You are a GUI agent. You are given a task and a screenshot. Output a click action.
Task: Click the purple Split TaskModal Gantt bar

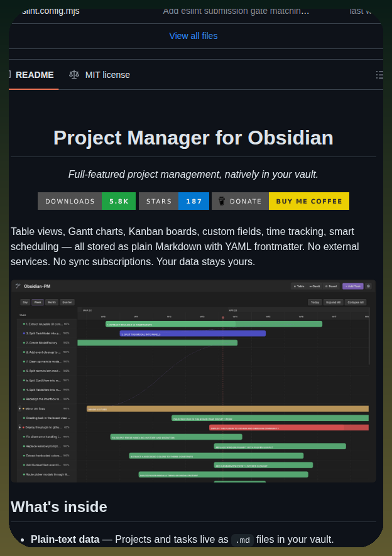tap(192, 334)
